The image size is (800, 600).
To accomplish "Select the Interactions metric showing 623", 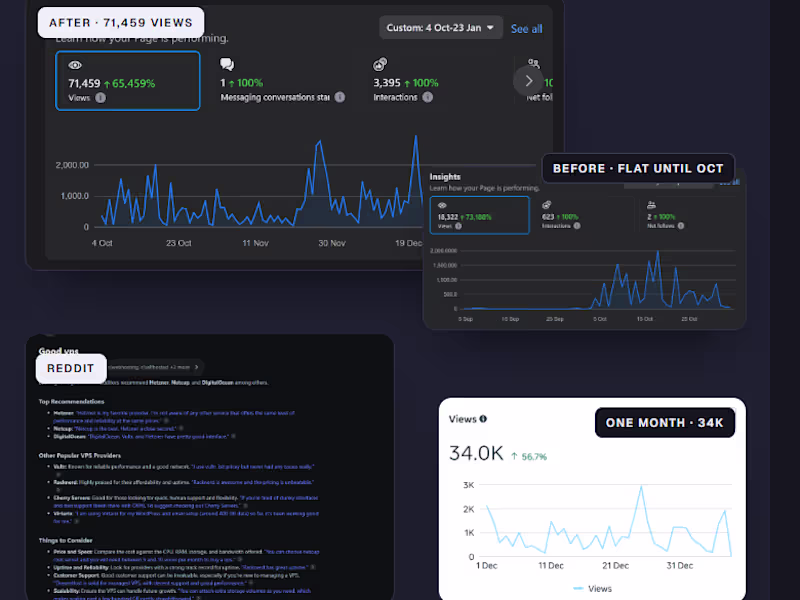I will (x=561, y=215).
